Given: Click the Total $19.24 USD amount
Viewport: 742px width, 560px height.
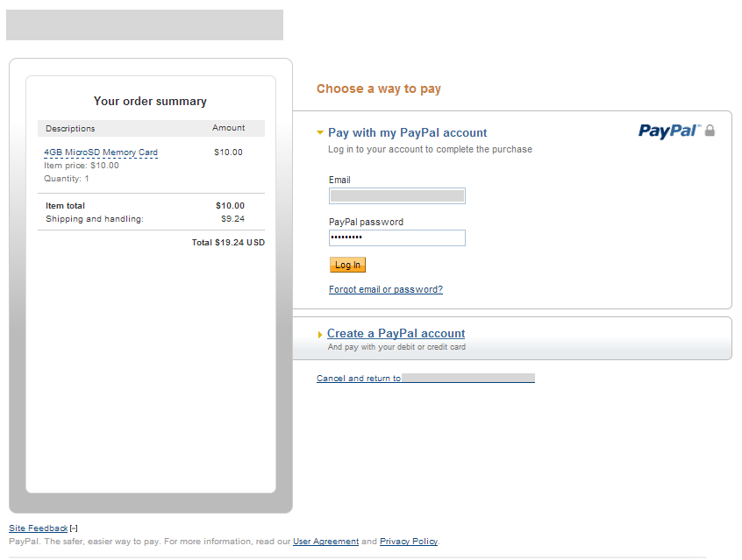Looking at the screenshot, I should tap(228, 243).
